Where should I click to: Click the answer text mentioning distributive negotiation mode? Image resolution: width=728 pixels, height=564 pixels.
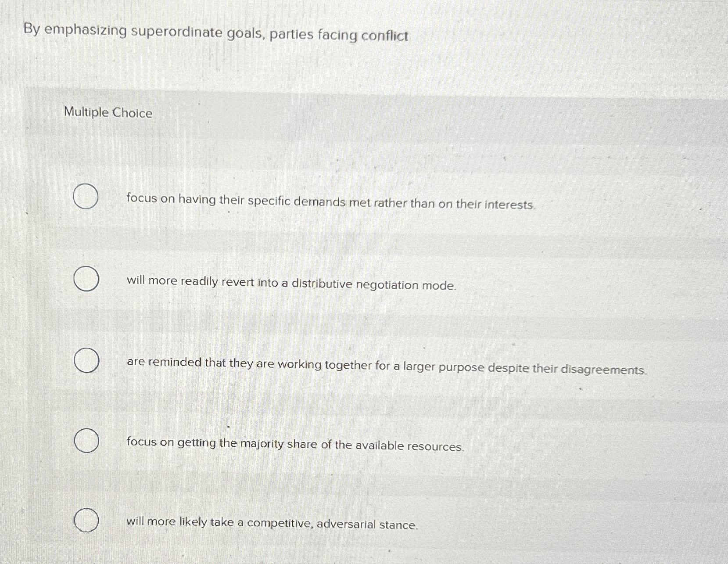(x=291, y=285)
